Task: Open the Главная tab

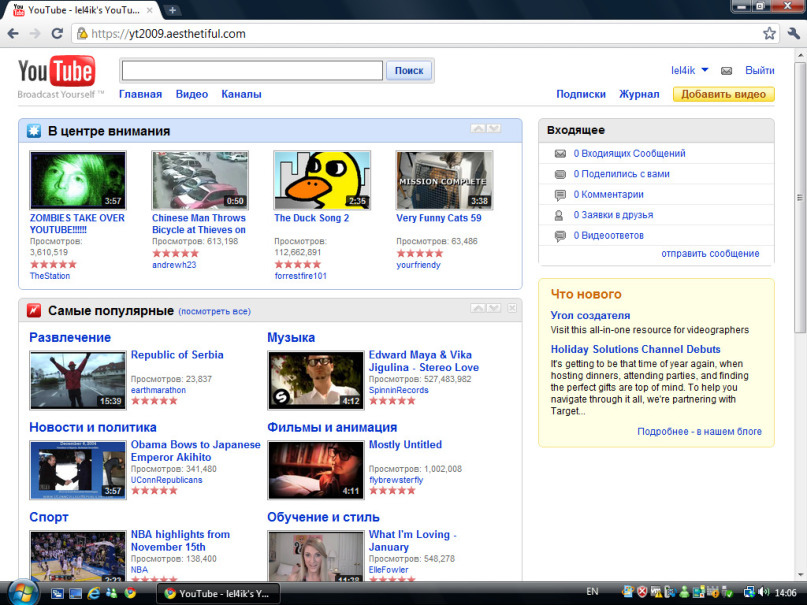Action: pos(141,94)
